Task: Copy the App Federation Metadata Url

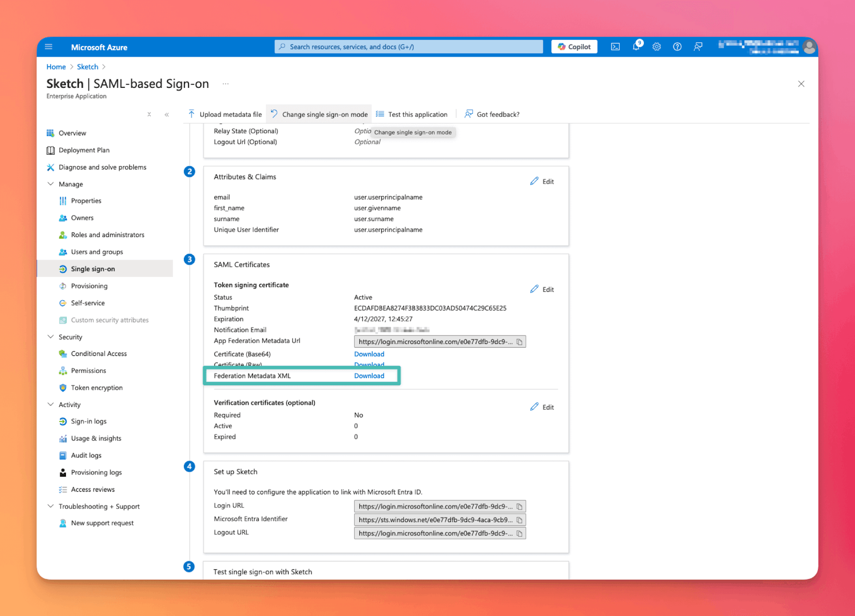Action: 519,342
